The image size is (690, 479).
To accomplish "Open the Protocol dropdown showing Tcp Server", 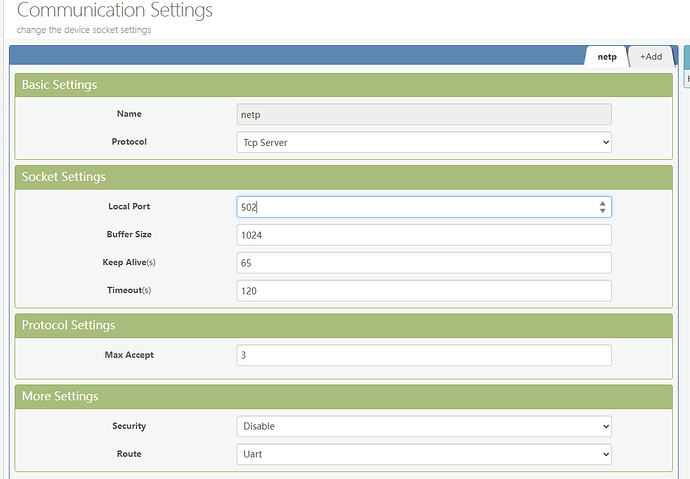I will point(424,143).
